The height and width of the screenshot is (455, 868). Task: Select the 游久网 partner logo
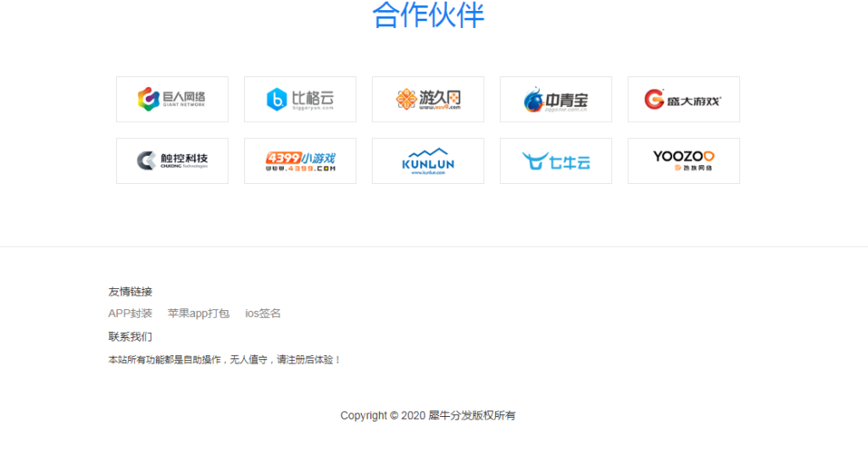coord(428,99)
